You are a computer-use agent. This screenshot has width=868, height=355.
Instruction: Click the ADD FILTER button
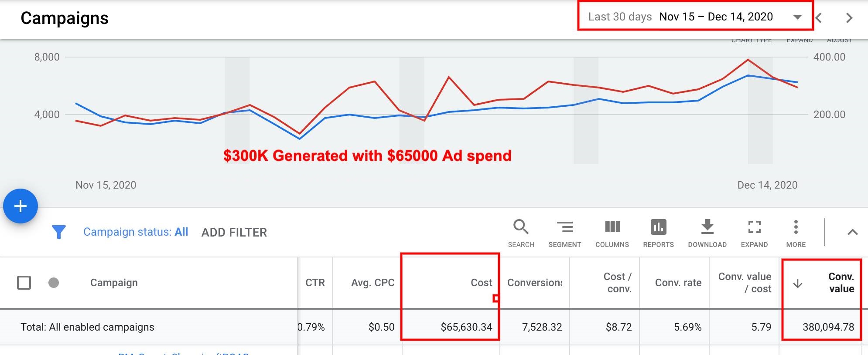click(234, 232)
